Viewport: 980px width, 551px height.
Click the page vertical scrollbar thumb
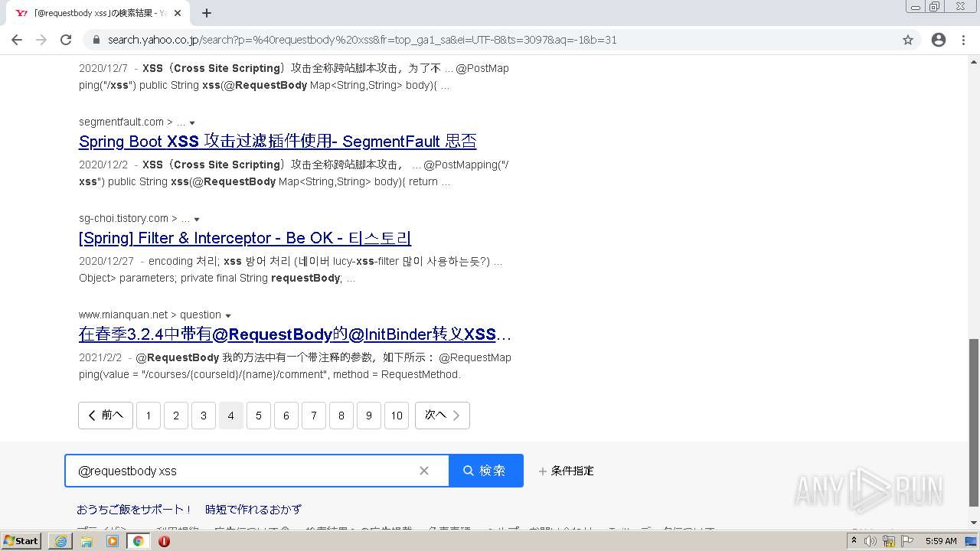point(974,422)
